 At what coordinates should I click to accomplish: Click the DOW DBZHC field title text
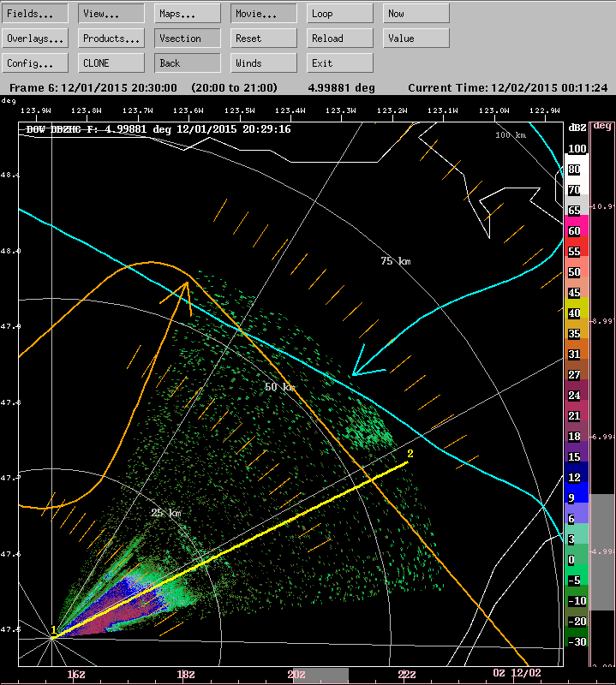(158, 129)
